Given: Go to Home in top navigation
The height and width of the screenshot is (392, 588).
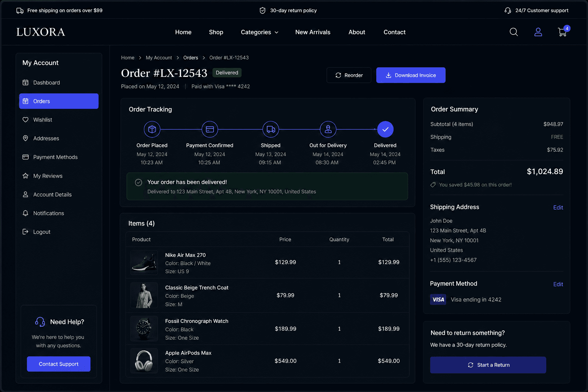Looking at the screenshot, I should click(x=183, y=32).
